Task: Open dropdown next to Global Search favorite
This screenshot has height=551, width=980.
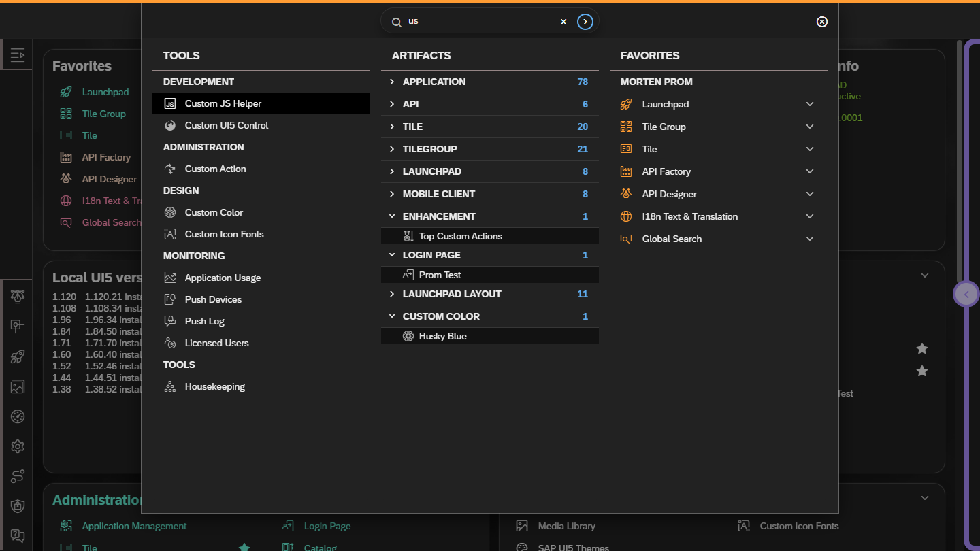Action: pos(810,239)
